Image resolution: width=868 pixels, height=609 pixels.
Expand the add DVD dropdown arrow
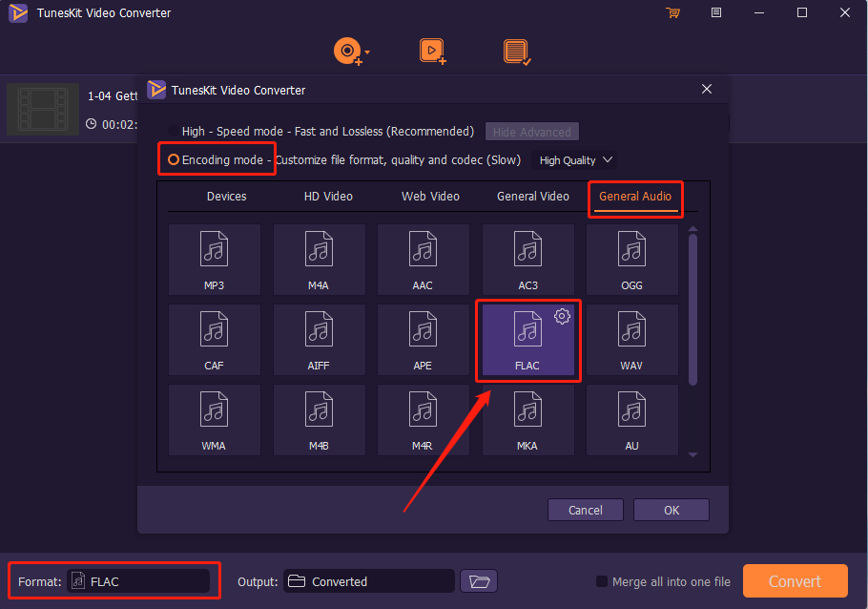pyautogui.click(x=367, y=52)
